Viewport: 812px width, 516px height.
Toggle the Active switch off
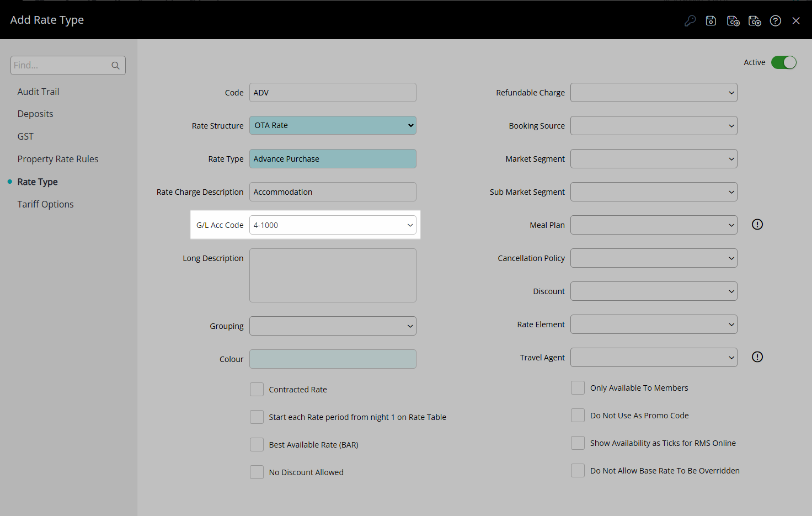pyautogui.click(x=784, y=62)
